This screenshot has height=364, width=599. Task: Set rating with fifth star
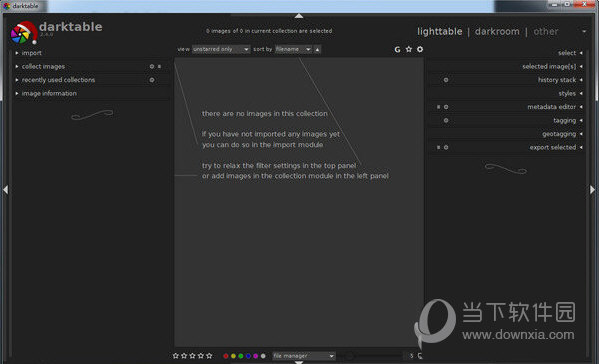(209, 356)
